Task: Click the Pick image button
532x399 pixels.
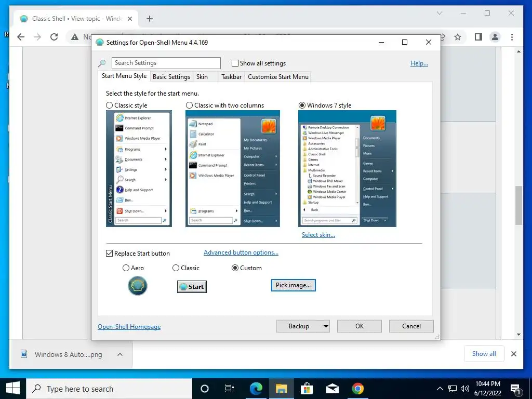Action: coord(293,285)
